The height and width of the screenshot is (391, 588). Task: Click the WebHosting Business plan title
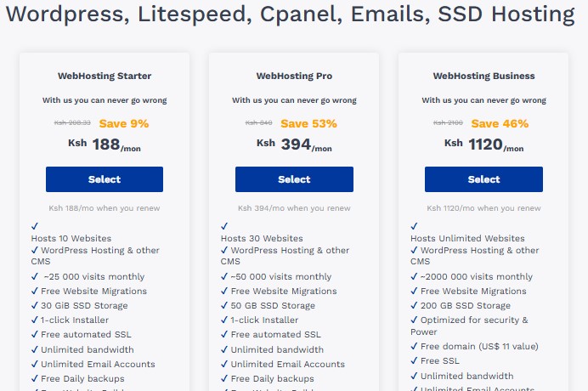click(x=483, y=76)
